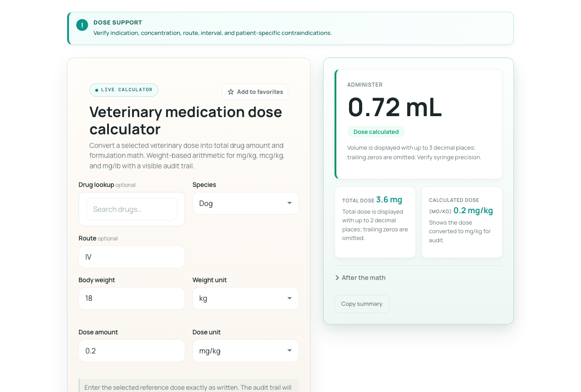Click the Dose amount field with 0.2
The height and width of the screenshot is (392, 581).
[132, 351]
